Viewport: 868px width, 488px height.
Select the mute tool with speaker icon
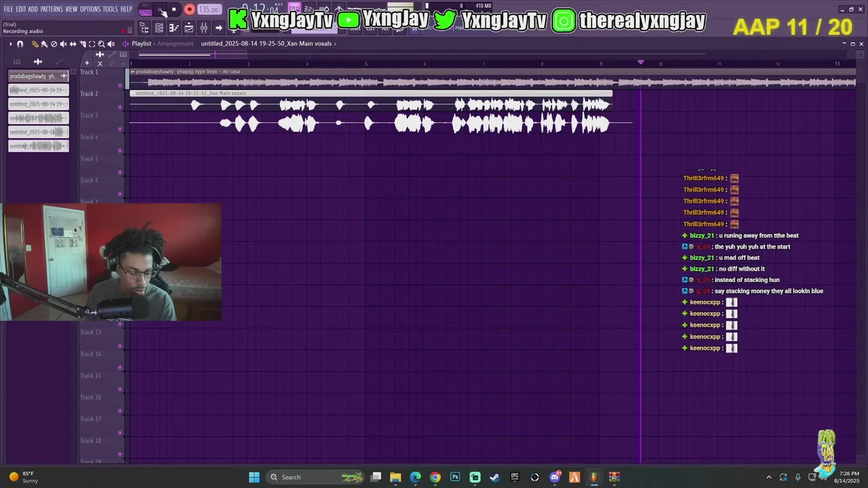tap(64, 44)
